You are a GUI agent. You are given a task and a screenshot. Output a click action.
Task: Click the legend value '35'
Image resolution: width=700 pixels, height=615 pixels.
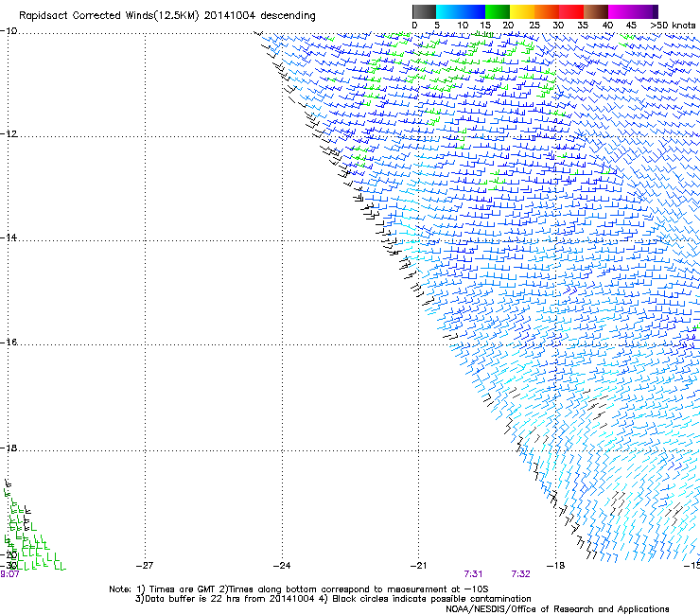583,26
